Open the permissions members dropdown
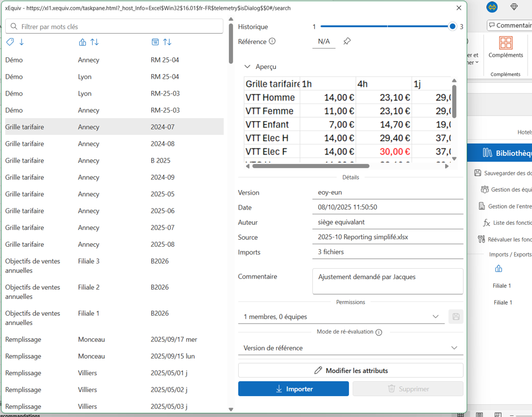The width and height of the screenshot is (532, 417). 341,317
